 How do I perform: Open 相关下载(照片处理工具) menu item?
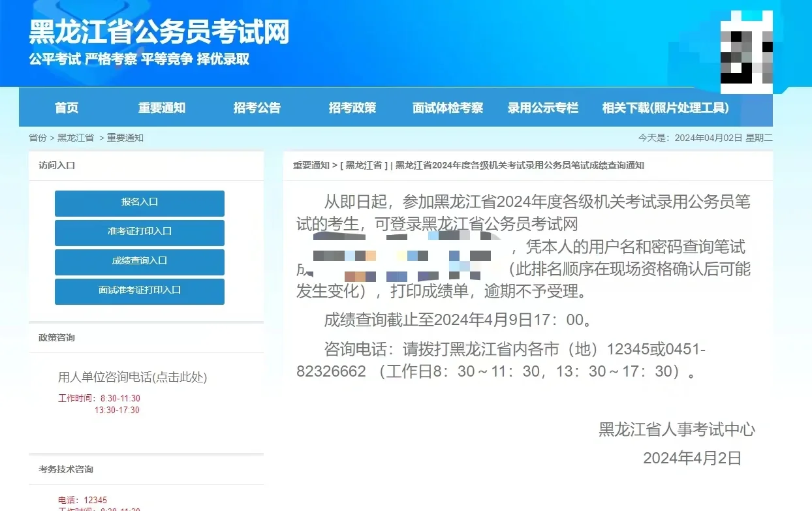pyautogui.click(x=665, y=108)
